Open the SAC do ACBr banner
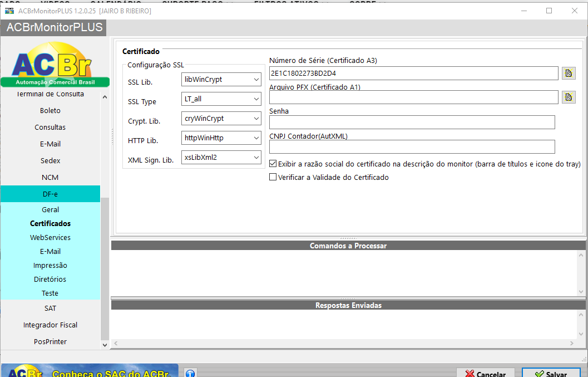The image size is (588, 377). coord(89,371)
